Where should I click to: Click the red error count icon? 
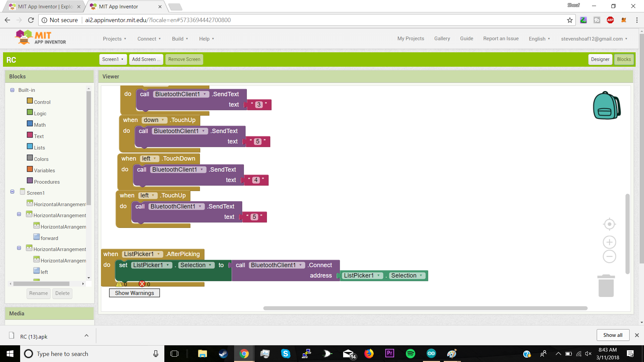[x=142, y=284]
